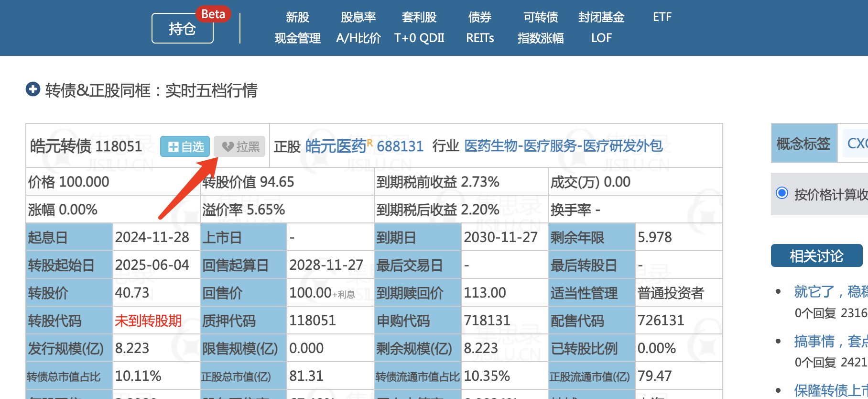Open discussion link starting 就它了
868x399 pixels.
(831, 291)
